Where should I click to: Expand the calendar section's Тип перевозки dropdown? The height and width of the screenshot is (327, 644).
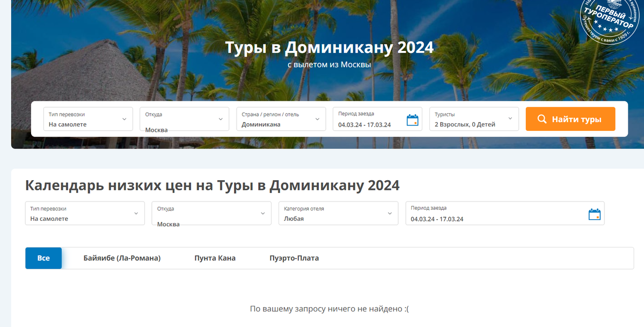(x=85, y=213)
